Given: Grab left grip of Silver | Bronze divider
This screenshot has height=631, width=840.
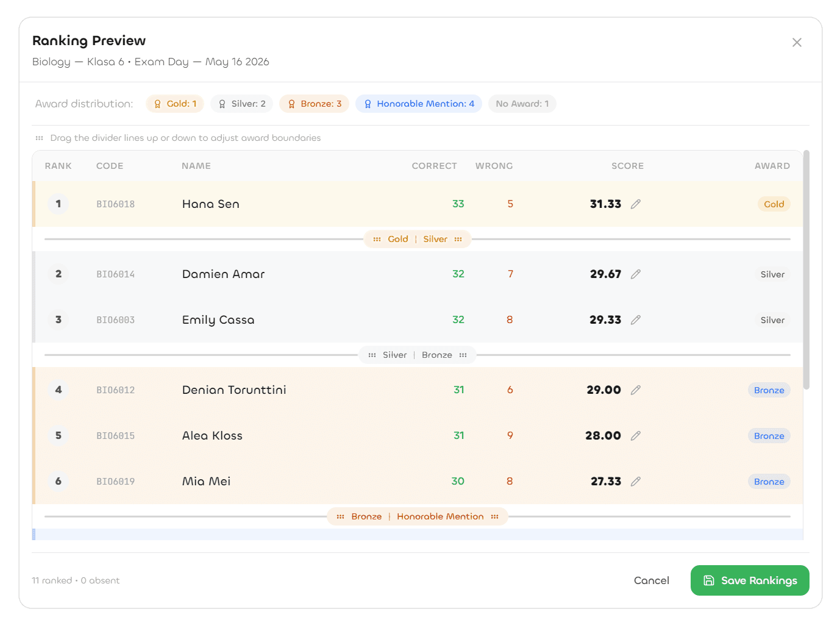Looking at the screenshot, I should point(372,355).
